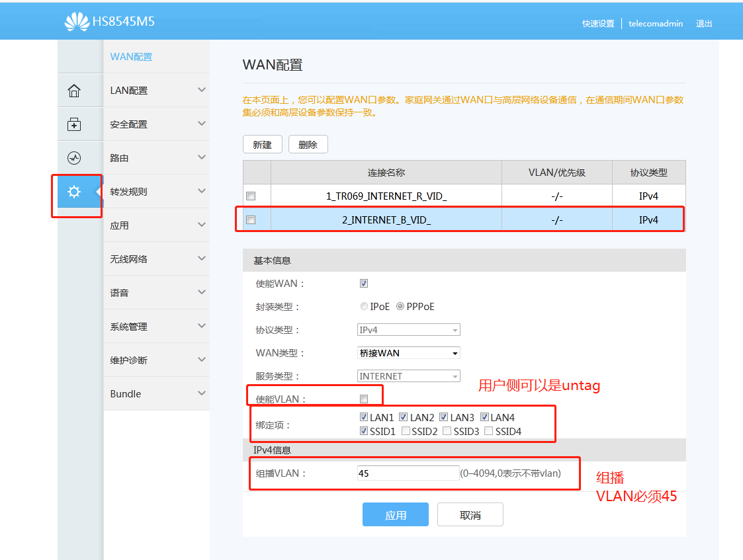Click the 组播VLAN input field

(408, 473)
